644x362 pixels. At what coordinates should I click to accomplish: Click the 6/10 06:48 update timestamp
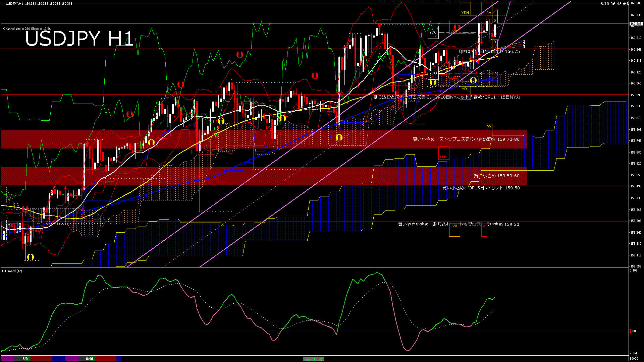click(x=614, y=4)
